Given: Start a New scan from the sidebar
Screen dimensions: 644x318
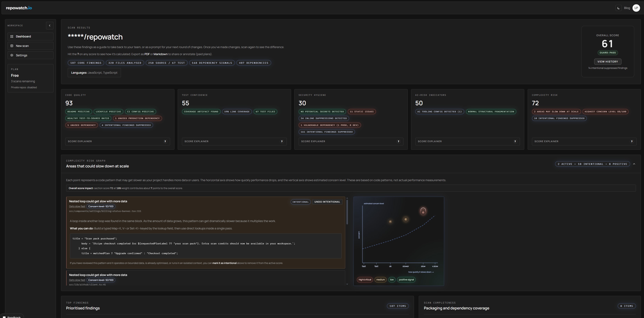Looking at the screenshot, I should click(31, 46).
